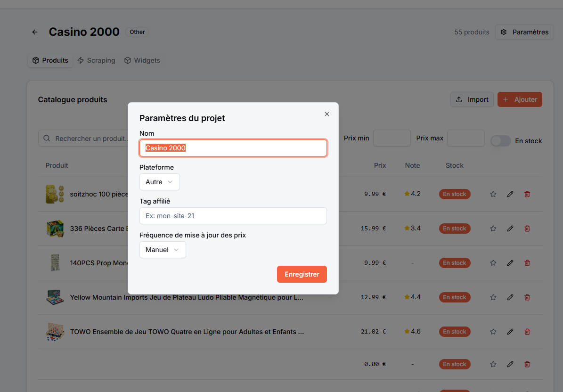This screenshot has height=392, width=563.
Task: Favorite the 0.00 € product row star
Action: 493,364
